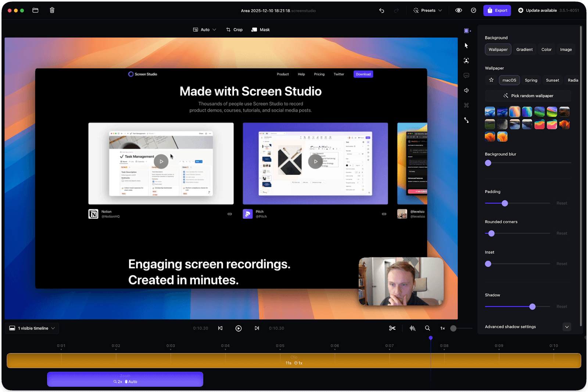Open the camera/webcam settings panel
This screenshot has height=392, width=588.
(466, 60)
